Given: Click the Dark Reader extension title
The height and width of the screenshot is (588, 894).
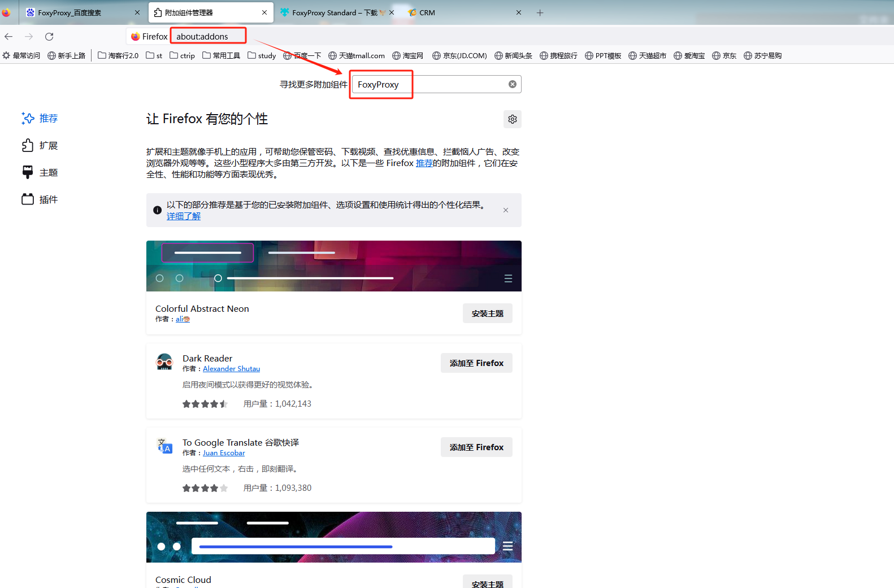Looking at the screenshot, I should pos(207,359).
